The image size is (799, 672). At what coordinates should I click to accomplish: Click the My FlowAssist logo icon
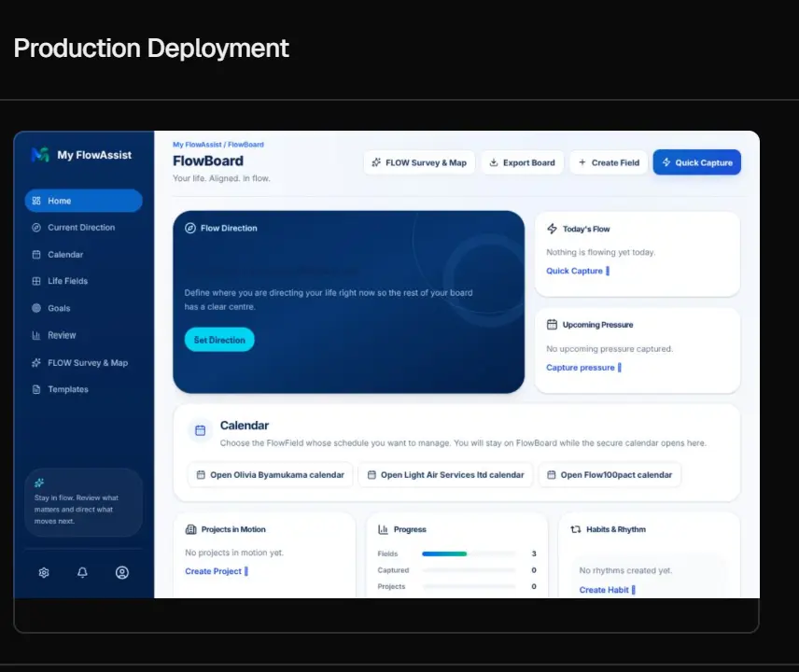pos(40,154)
